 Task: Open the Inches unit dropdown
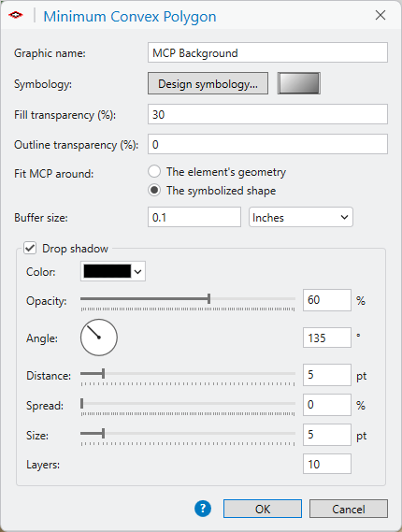coord(301,217)
